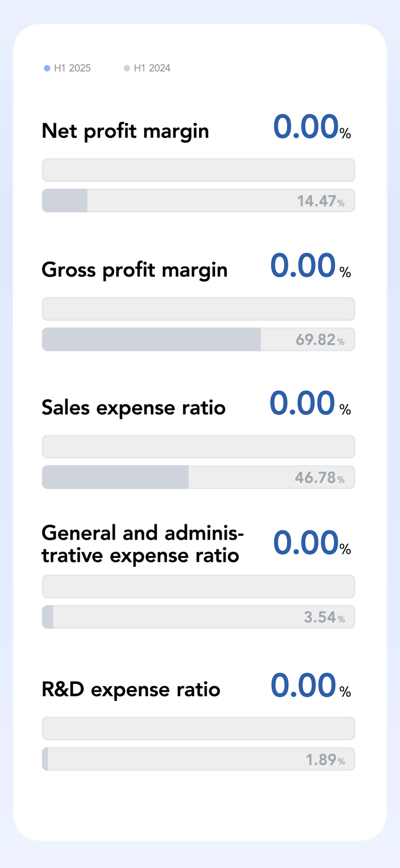Click the R&D expense ratio heading

tap(131, 690)
